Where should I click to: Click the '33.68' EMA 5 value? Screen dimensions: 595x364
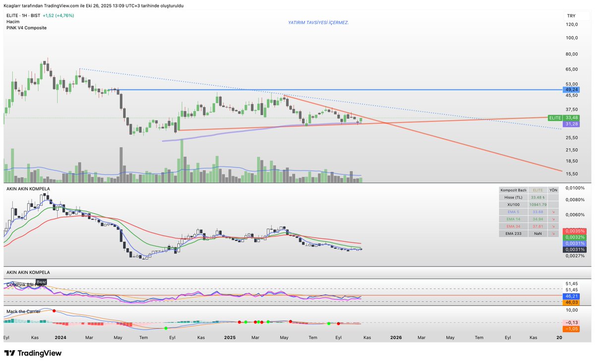[537, 211]
